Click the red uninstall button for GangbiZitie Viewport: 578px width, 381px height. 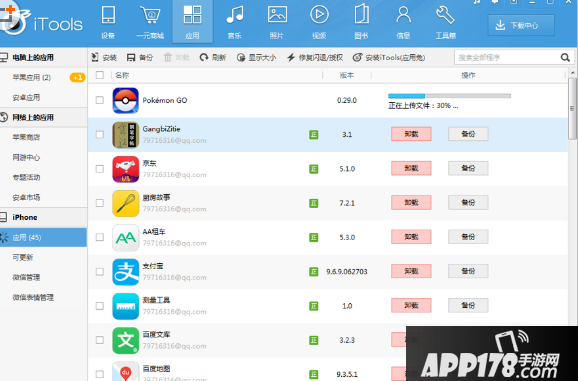[411, 134]
